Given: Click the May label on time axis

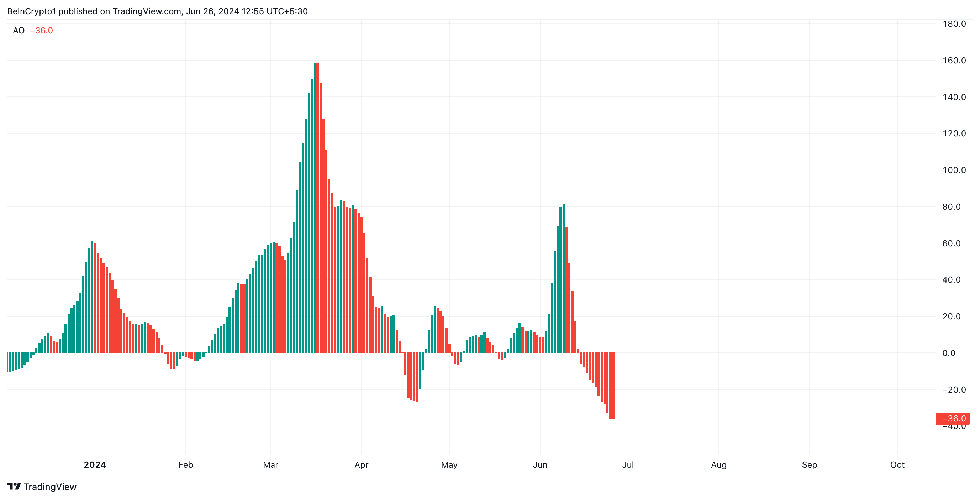Looking at the screenshot, I should [x=449, y=465].
